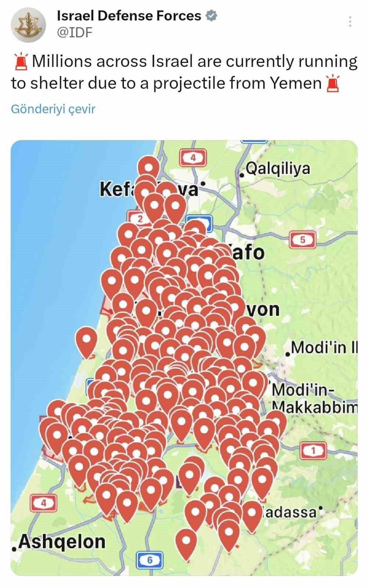The width and height of the screenshot is (368, 588).
Task: Click the route 5 highway shield
Action: pyautogui.click(x=303, y=240)
